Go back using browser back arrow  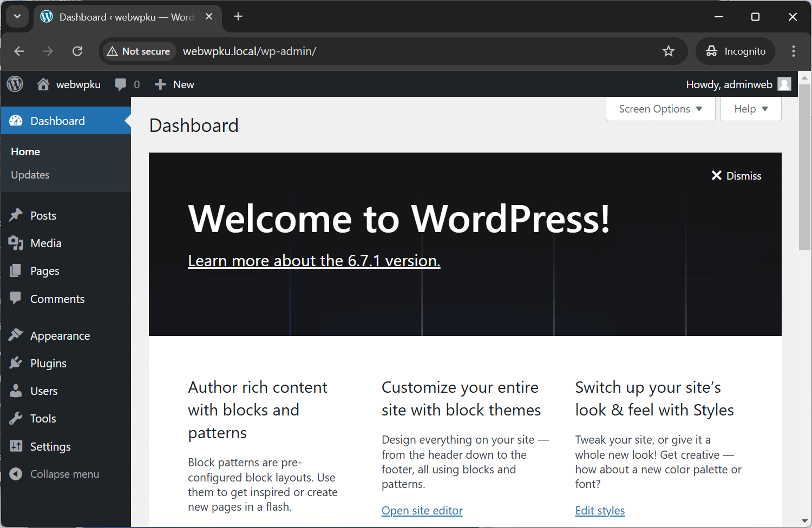click(x=19, y=51)
